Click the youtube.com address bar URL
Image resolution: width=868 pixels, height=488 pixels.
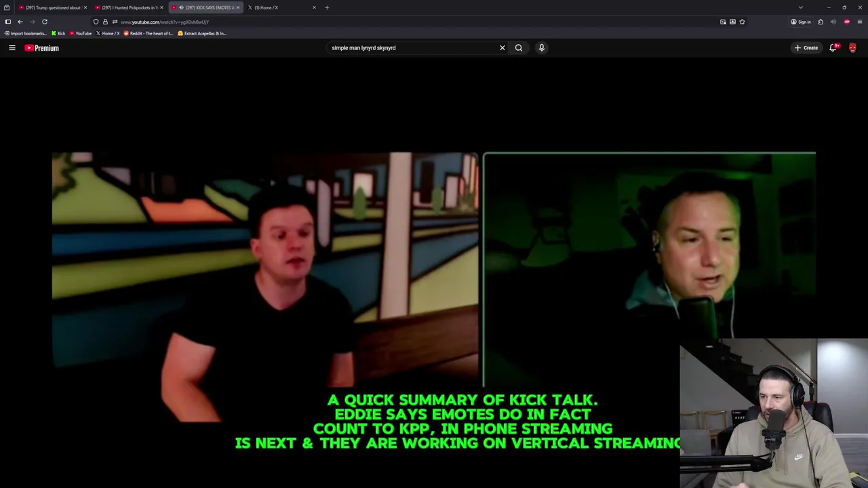click(165, 22)
